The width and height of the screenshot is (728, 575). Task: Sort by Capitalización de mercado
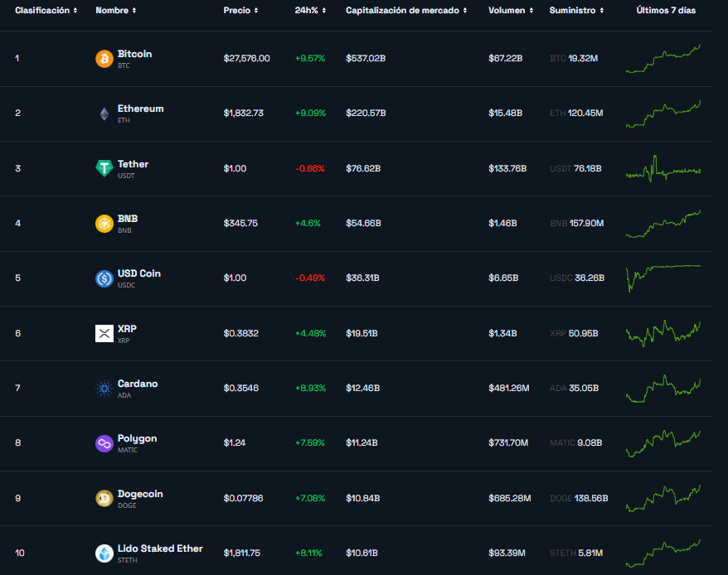click(406, 10)
